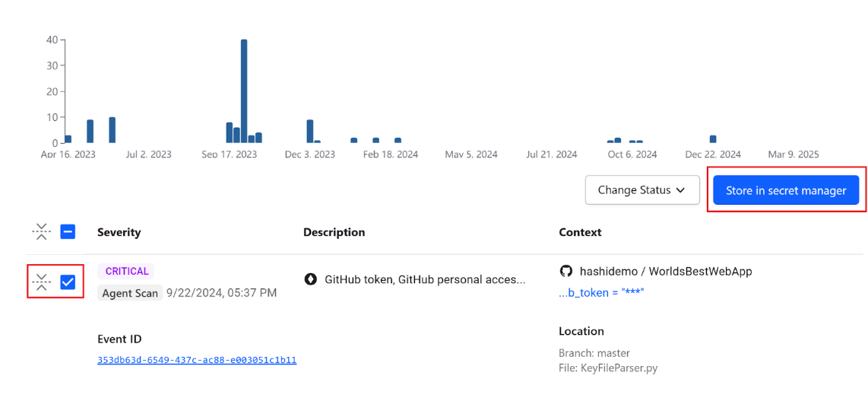Click the chart bar near Dec 3, 2023
868x398 pixels.
(x=310, y=131)
